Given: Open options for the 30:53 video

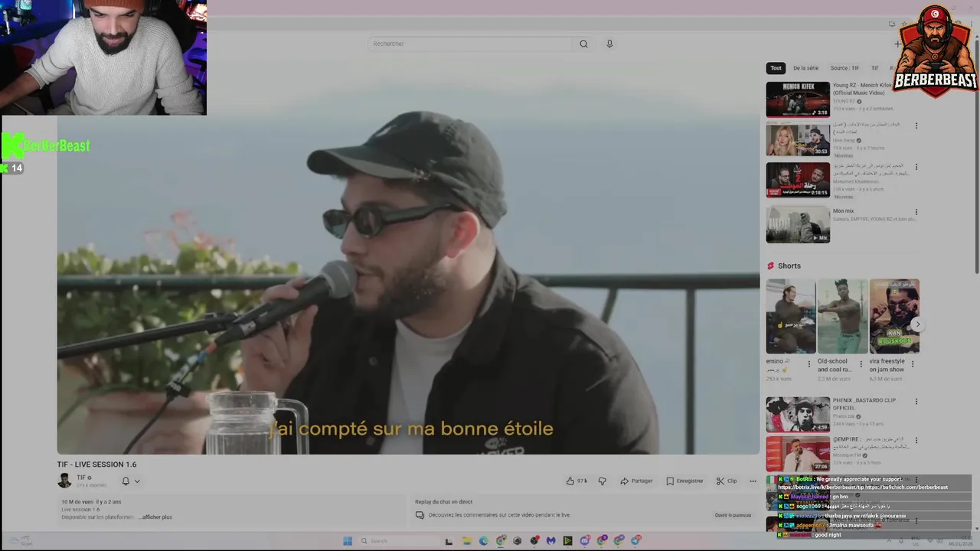Looking at the screenshot, I should [x=916, y=126].
